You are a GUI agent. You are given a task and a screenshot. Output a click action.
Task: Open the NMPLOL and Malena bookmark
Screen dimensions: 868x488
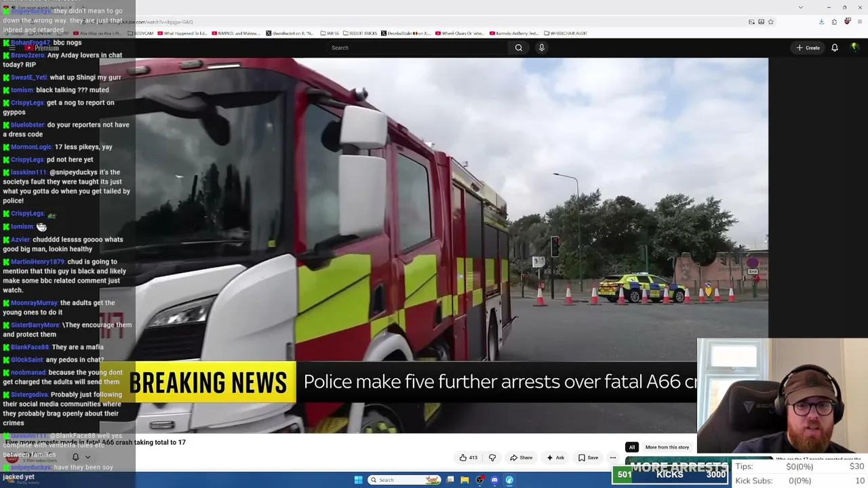pos(237,33)
